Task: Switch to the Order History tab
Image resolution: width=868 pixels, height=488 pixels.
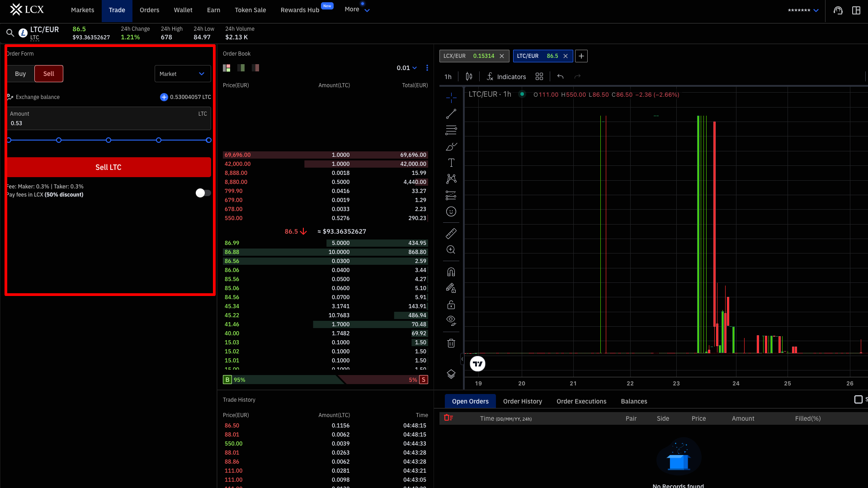Action: pos(523,401)
